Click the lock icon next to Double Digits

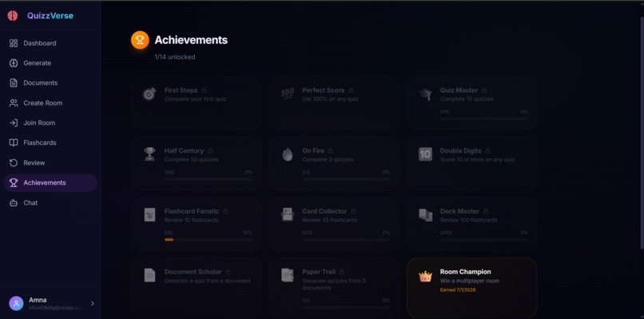[x=487, y=151]
